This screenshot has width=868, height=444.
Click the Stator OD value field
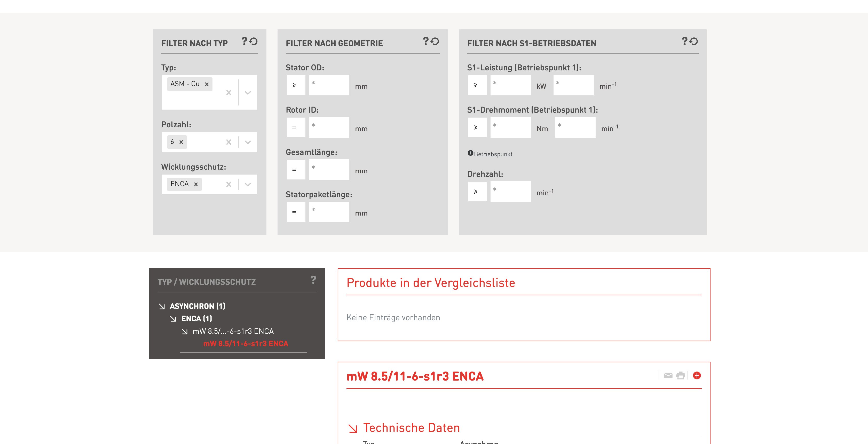[x=328, y=85]
